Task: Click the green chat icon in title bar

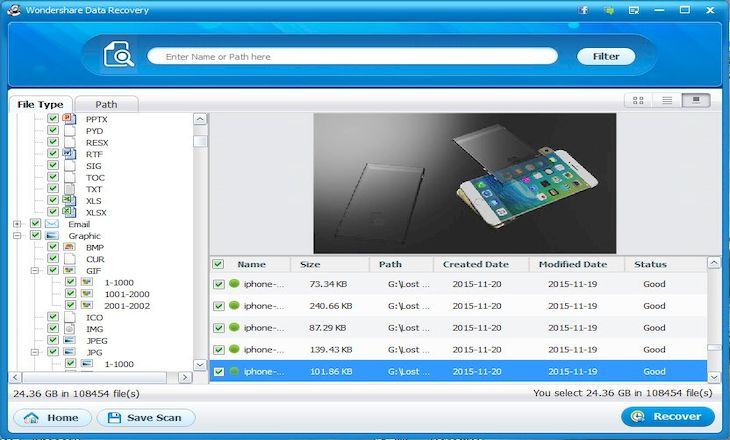Action: click(x=608, y=10)
